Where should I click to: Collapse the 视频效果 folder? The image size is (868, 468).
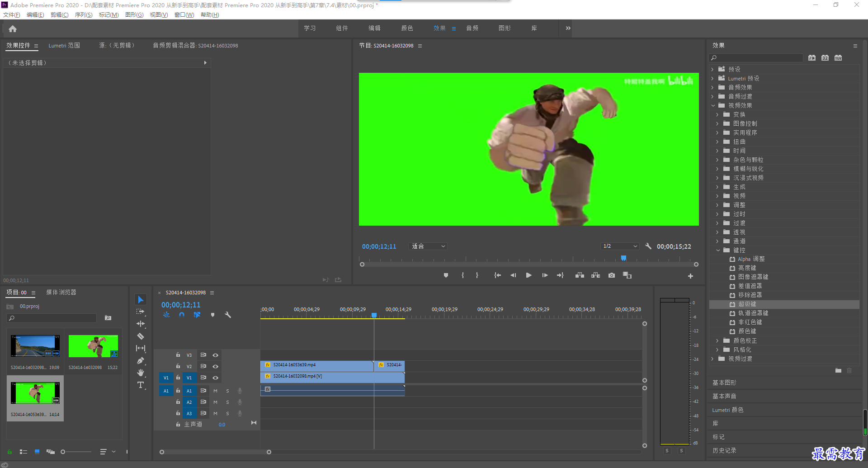click(x=713, y=105)
